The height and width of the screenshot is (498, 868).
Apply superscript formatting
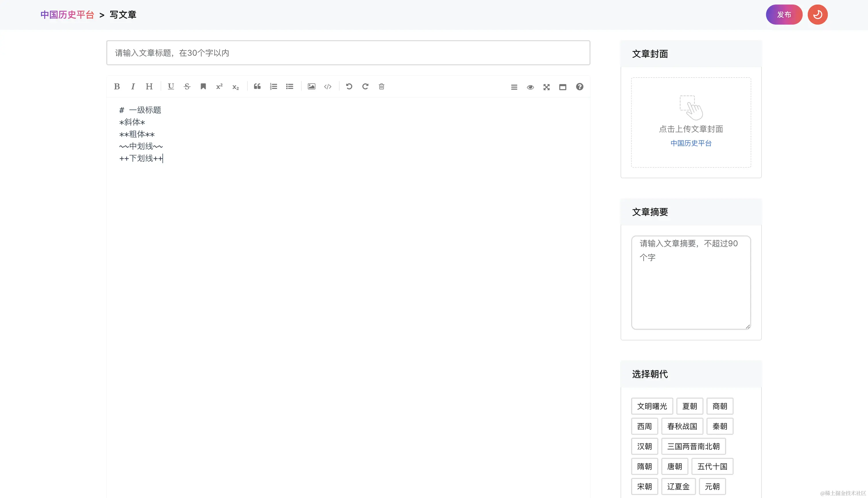[219, 87]
